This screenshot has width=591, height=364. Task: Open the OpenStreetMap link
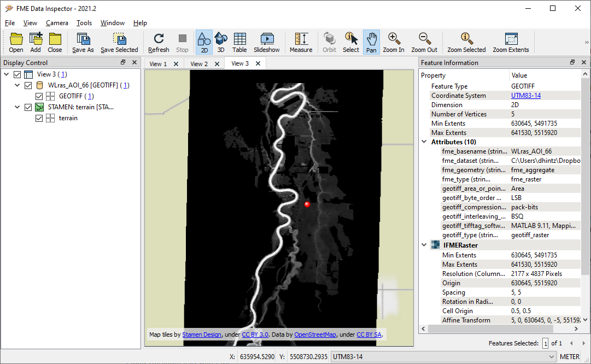coord(315,334)
